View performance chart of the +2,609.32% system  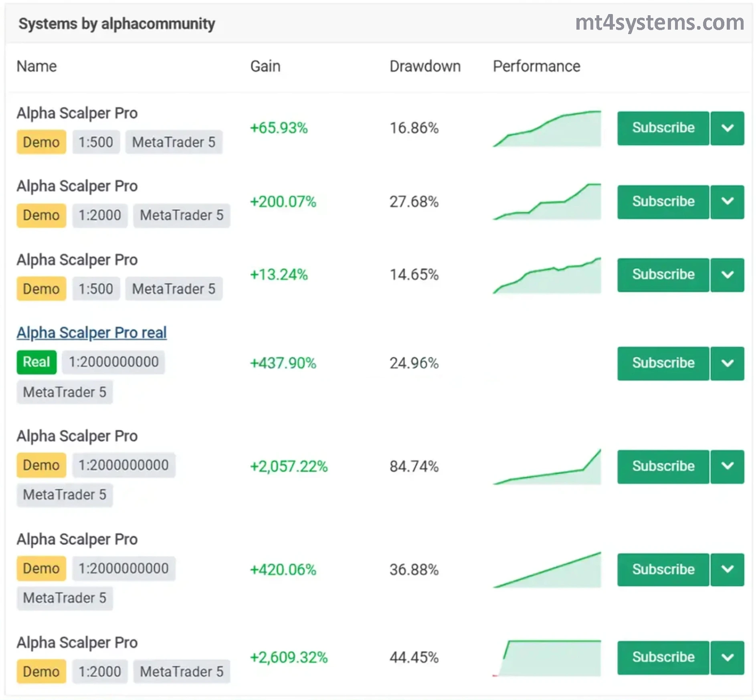(x=547, y=658)
